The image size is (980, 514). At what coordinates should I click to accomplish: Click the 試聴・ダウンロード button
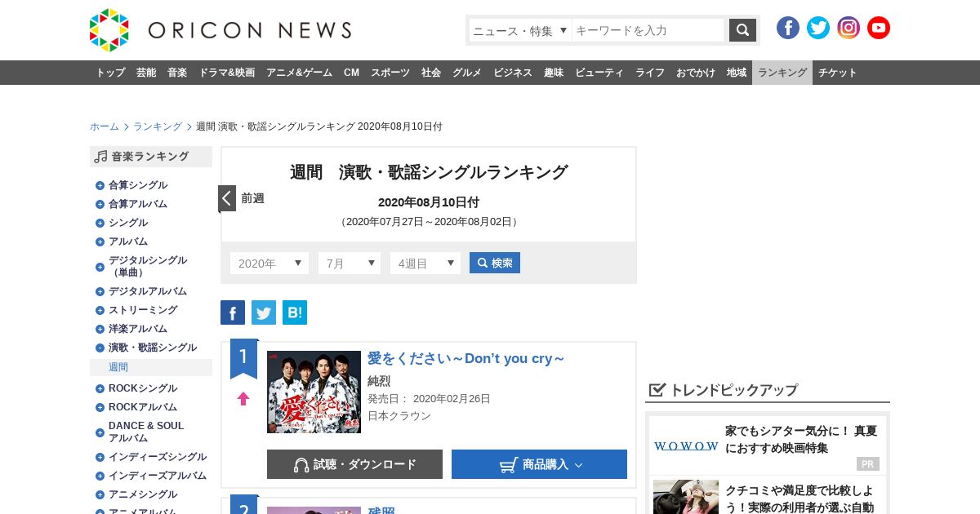point(354,464)
